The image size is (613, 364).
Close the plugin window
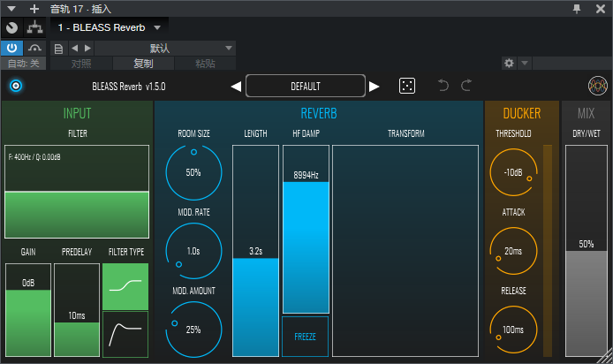coord(601,9)
